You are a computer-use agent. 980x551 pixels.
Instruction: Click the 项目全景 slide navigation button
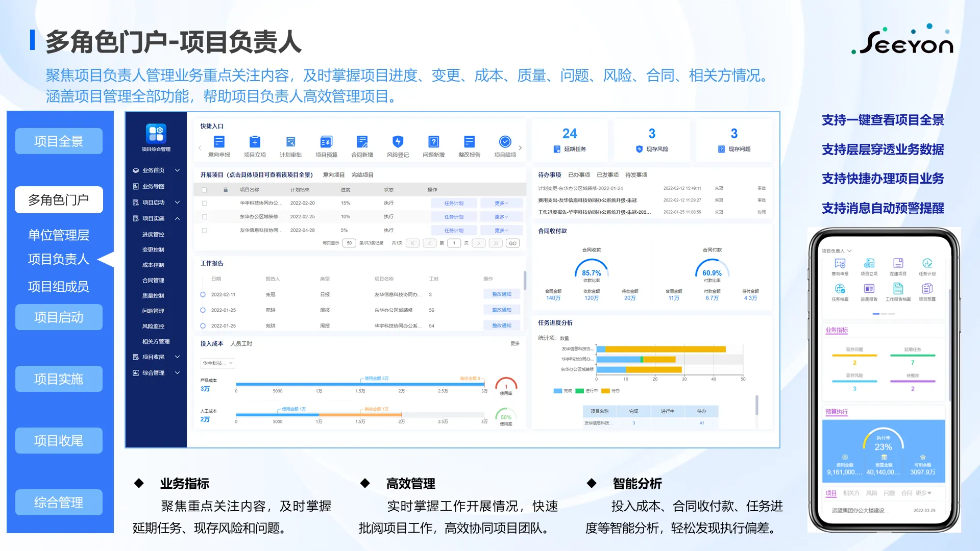pyautogui.click(x=59, y=141)
